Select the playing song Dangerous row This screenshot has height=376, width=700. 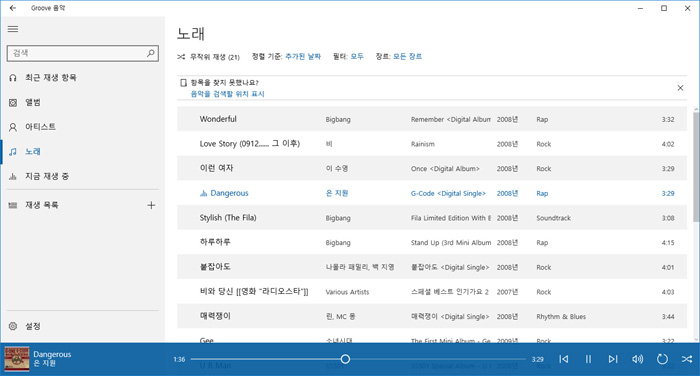(x=432, y=193)
